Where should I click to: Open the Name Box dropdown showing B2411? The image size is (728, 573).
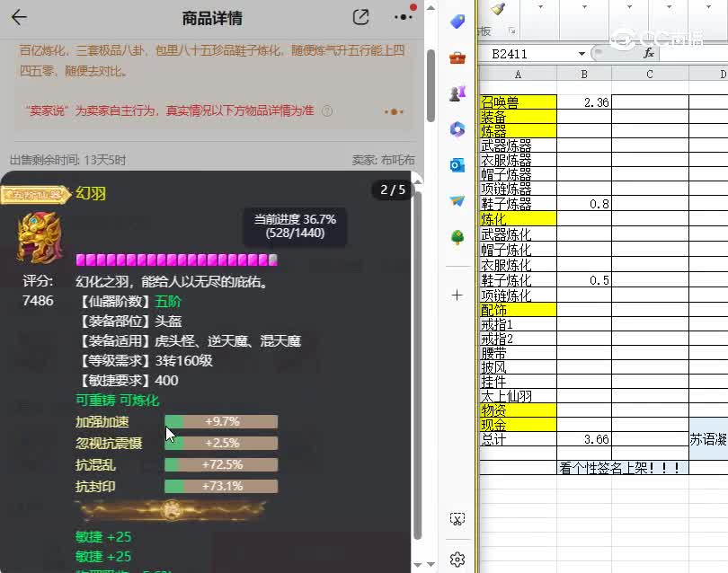[582, 53]
